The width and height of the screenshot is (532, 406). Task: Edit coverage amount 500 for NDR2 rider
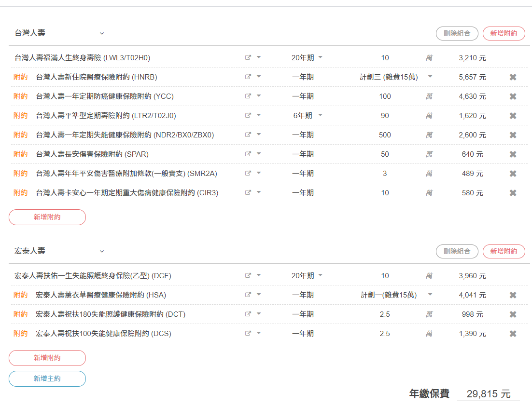[385, 135]
